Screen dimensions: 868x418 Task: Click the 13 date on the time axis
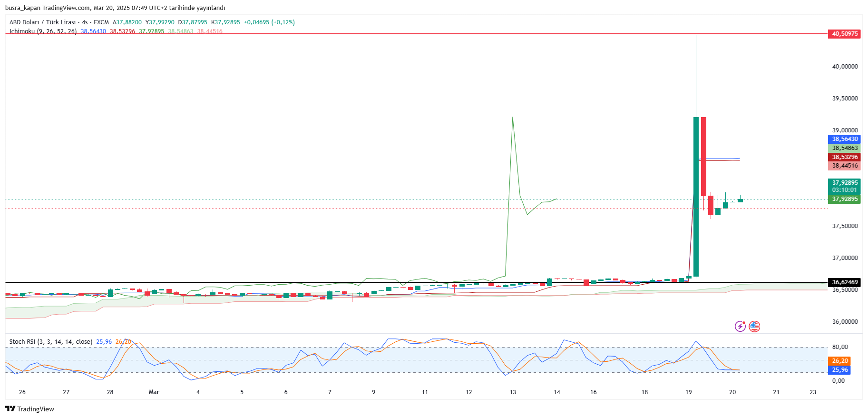tap(513, 392)
